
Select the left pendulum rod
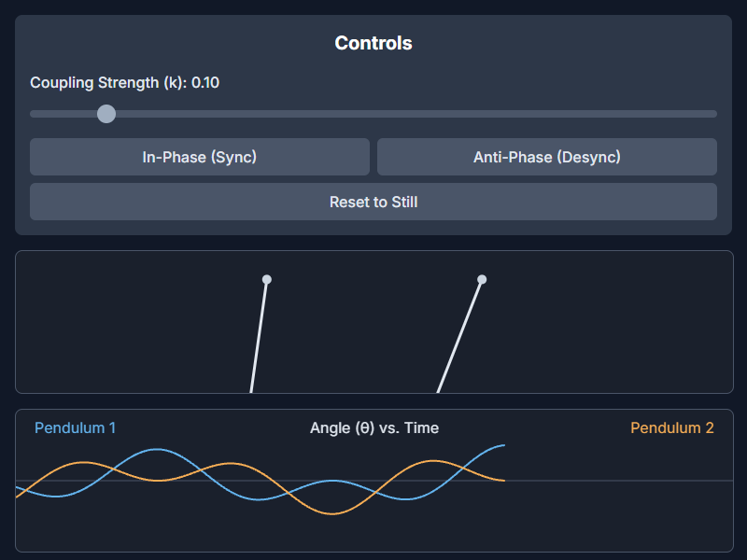tap(260, 336)
